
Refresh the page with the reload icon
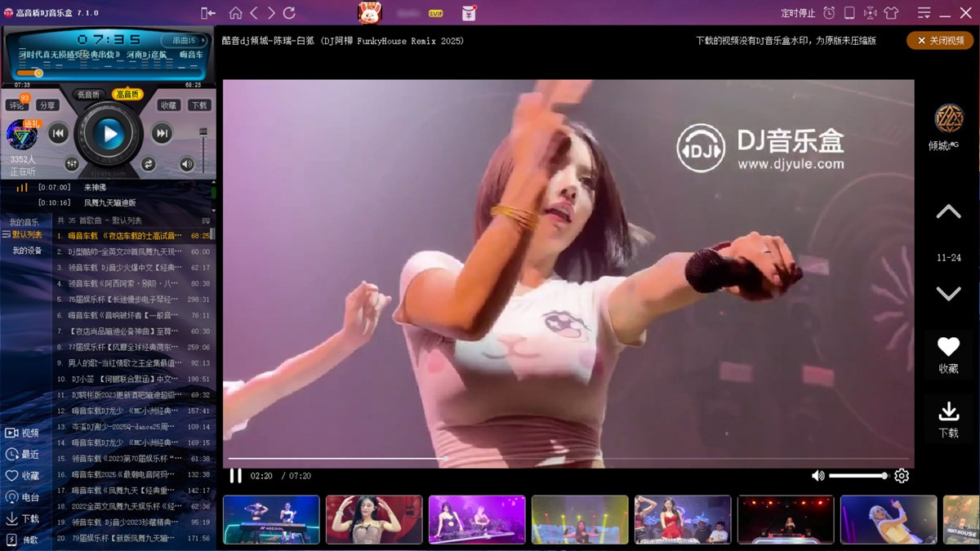pyautogui.click(x=289, y=13)
